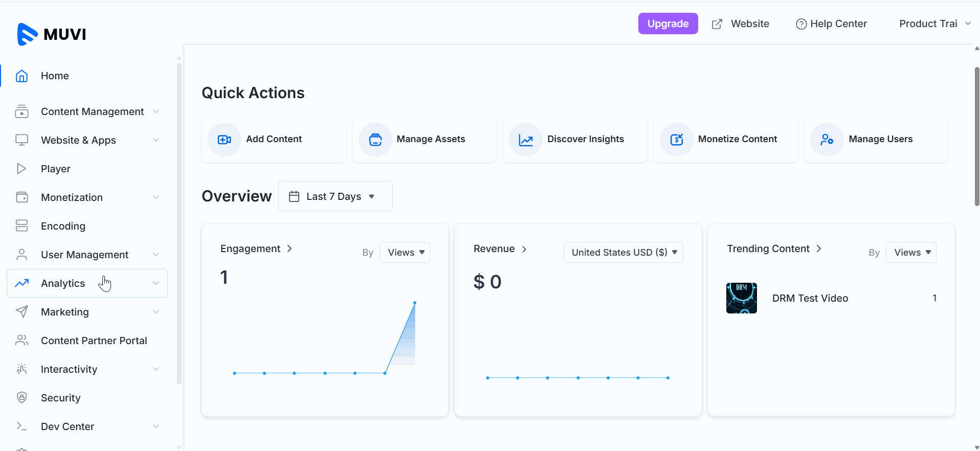Click the Manage Users icon
Image resolution: width=980 pixels, height=451 pixels.
(827, 140)
